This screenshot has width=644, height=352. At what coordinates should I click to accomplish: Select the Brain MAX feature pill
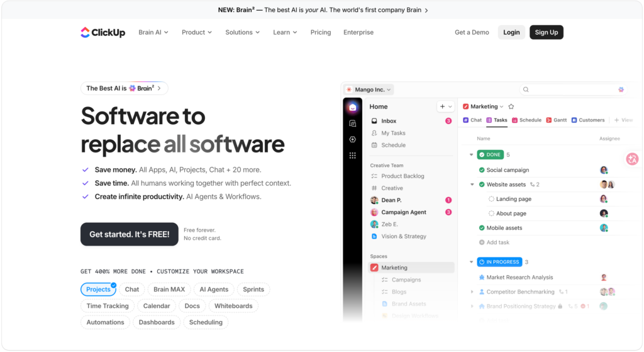pos(169,290)
